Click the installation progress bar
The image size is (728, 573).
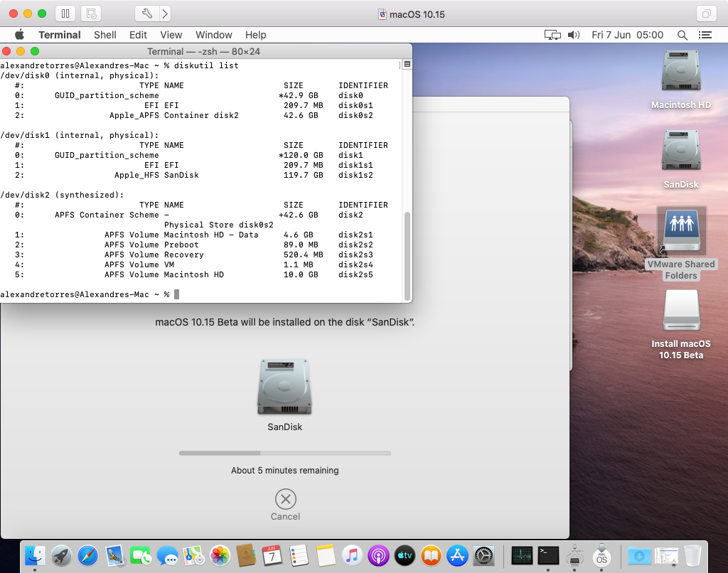pos(285,453)
